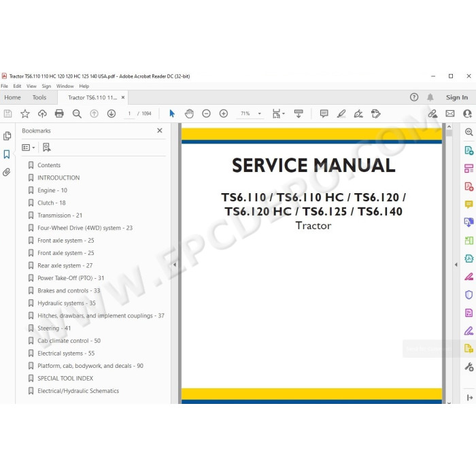Open the Contents bookmark
Screen dimensions: 476x476
tap(49, 165)
